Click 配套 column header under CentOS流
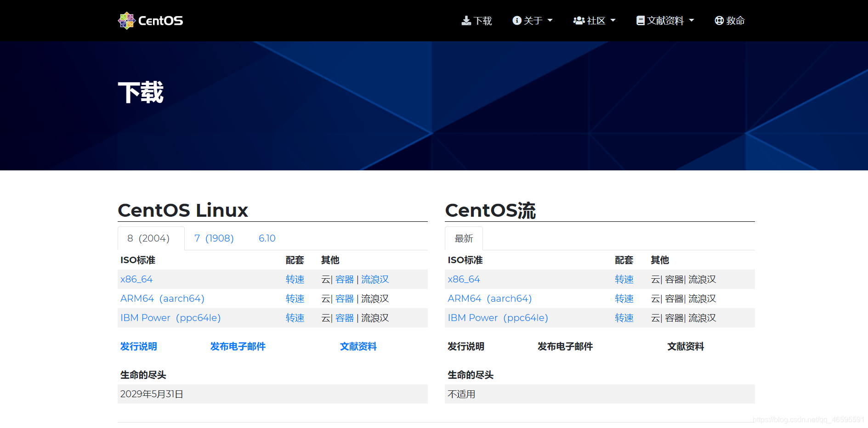868x428 pixels. (x=624, y=260)
